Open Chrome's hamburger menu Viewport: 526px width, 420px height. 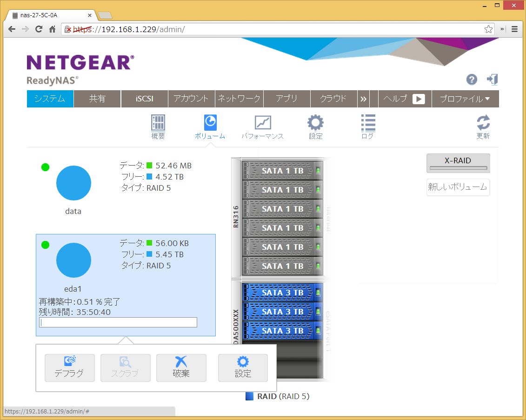click(515, 29)
